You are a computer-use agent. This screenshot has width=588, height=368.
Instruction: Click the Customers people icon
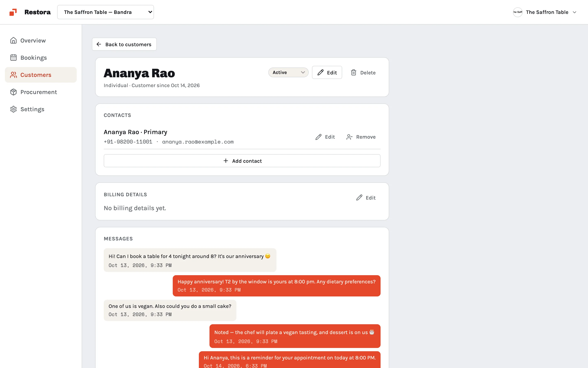pyautogui.click(x=13, y=75)
